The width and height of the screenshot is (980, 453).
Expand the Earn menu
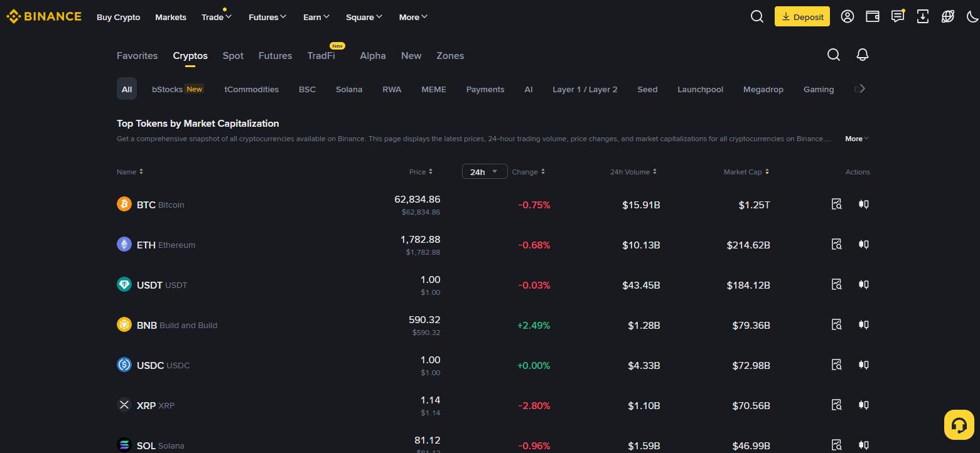click(316, 17)
